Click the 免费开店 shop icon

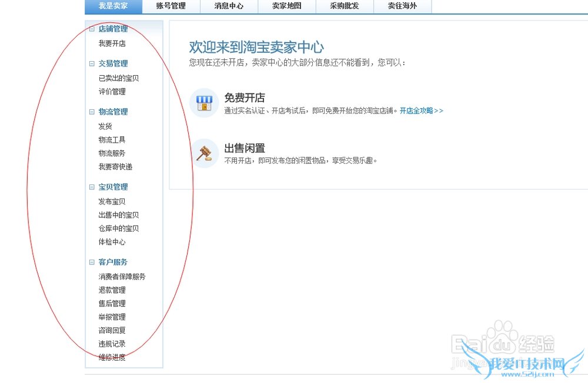[205, 103]
